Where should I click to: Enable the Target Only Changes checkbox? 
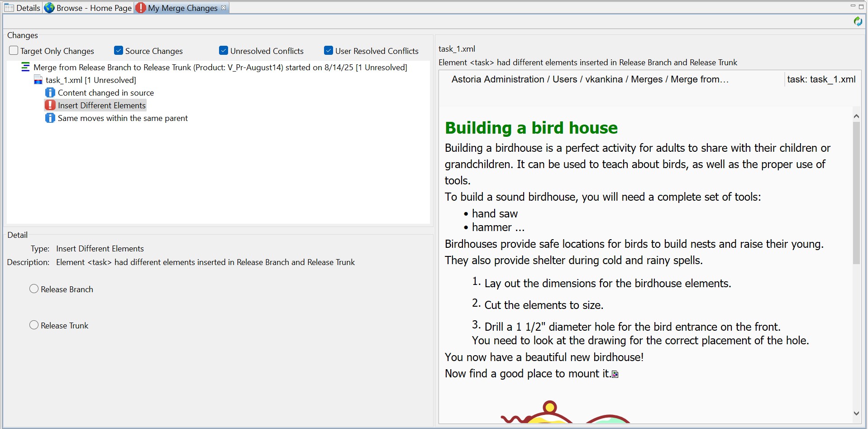(x=14, y=51)
